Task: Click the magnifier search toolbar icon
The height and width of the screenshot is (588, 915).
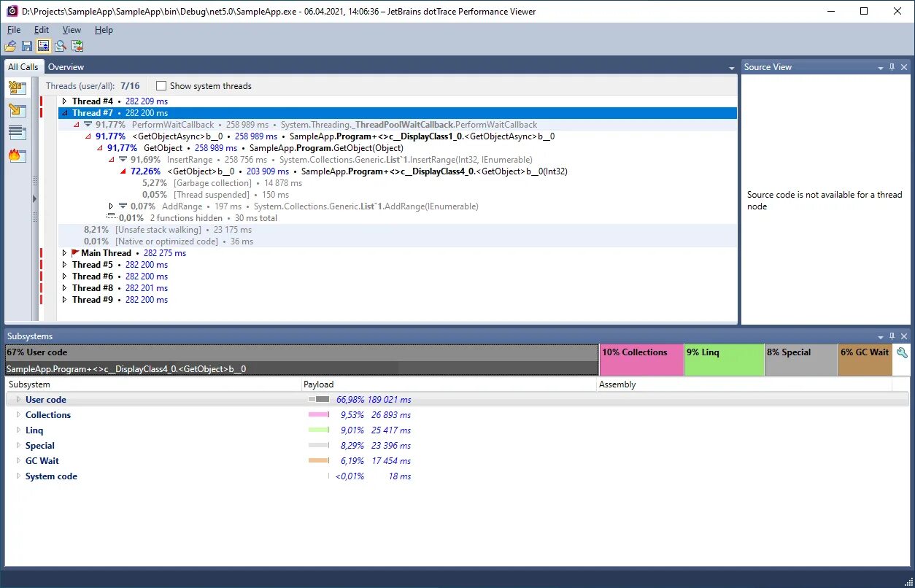Action: (x=61, y=46)
